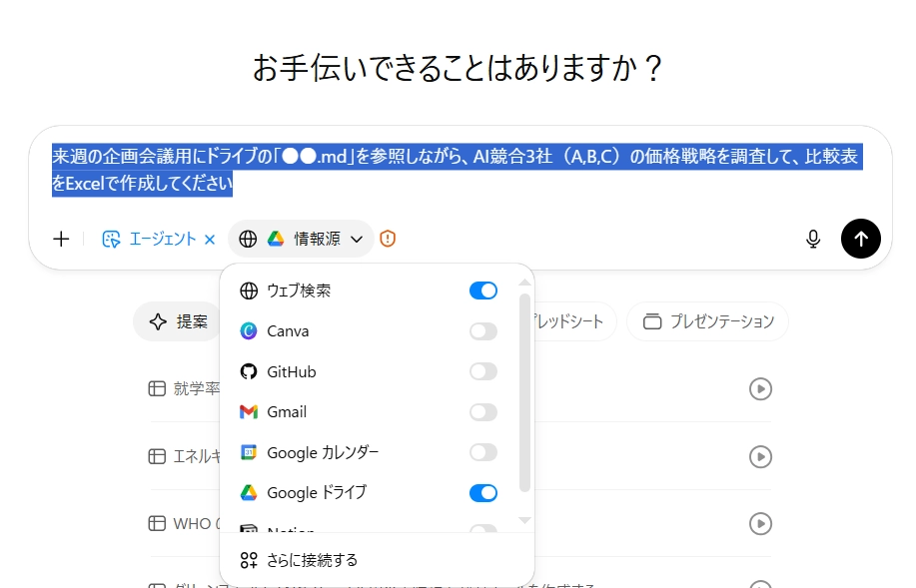
Task: Click the plus attach icon
Action: (x=61, y=239)
